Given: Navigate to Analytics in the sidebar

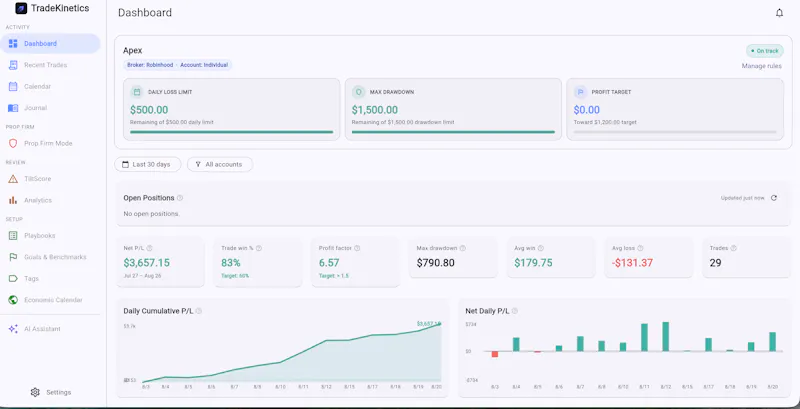Looking at the screenshot, I should [x=51, y=200].
